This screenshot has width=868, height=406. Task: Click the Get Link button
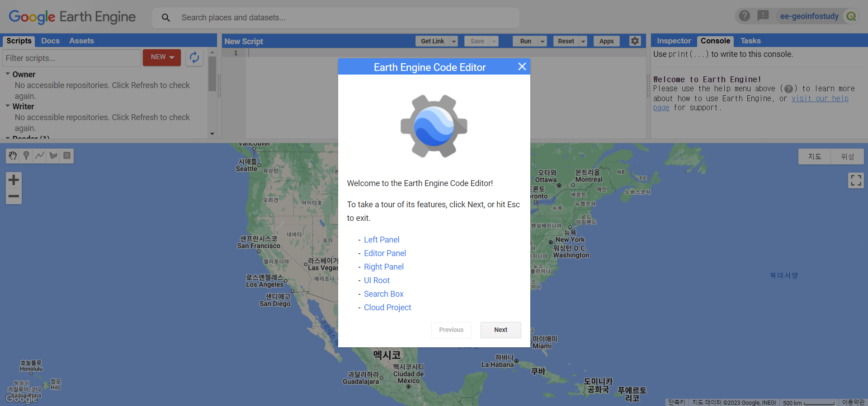(433, 41)
